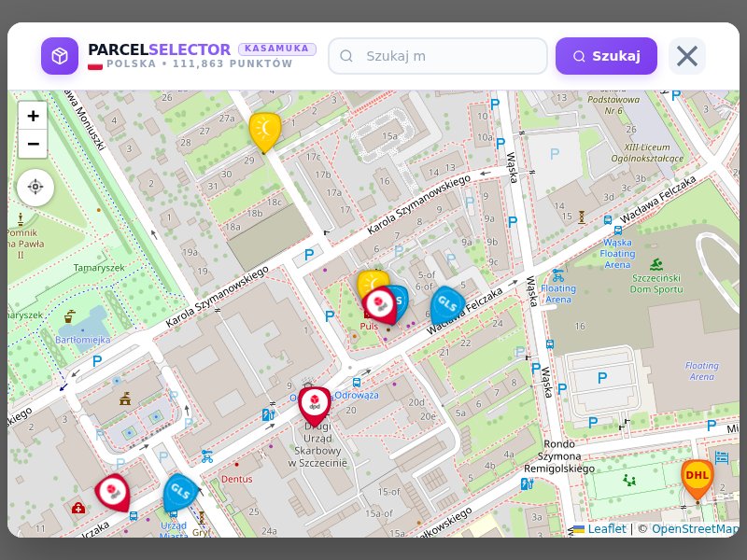Select the GLS marker near Urząd Miasta
Image resolution: width=747 pixels, height=560 pixels.
(179, 492)
